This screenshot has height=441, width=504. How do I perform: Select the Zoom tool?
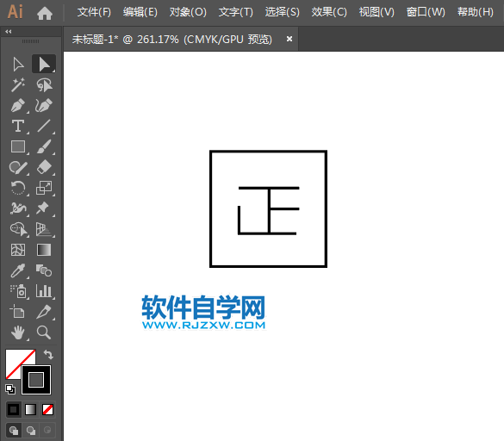[x=44, y=332]
